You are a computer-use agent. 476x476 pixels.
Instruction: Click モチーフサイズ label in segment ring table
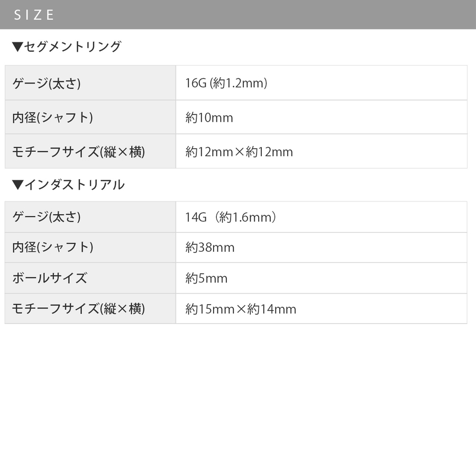[78, 152]
